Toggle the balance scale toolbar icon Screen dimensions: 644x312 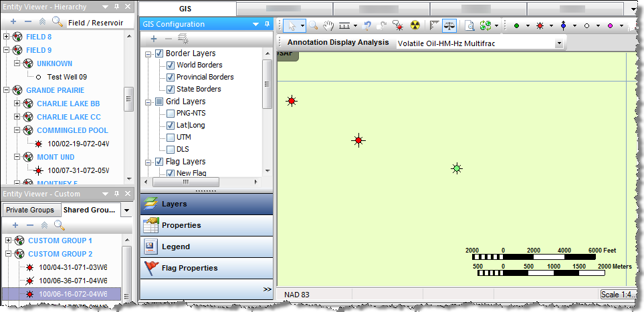pos(448,25)
